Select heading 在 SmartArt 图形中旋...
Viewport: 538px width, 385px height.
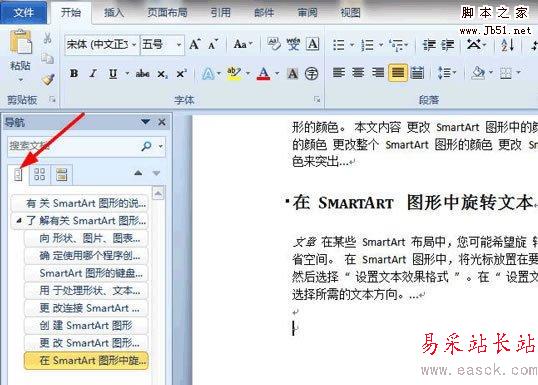tap(86, 361)
